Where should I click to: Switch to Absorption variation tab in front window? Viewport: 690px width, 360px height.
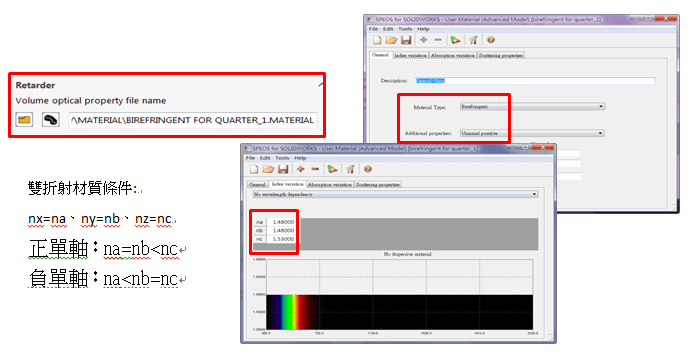click(330, 184)
